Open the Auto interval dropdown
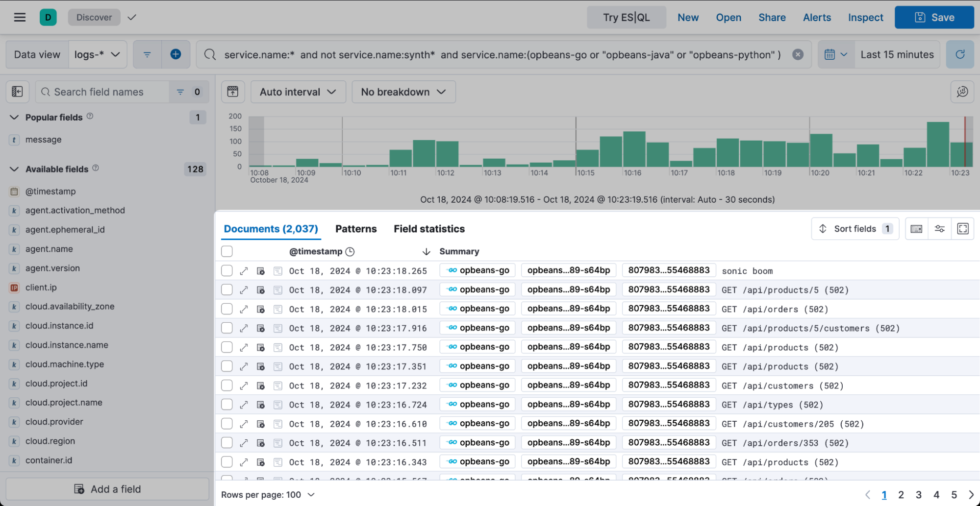The width and height of the screenshot is (980, 506). [x=298, y=92]
